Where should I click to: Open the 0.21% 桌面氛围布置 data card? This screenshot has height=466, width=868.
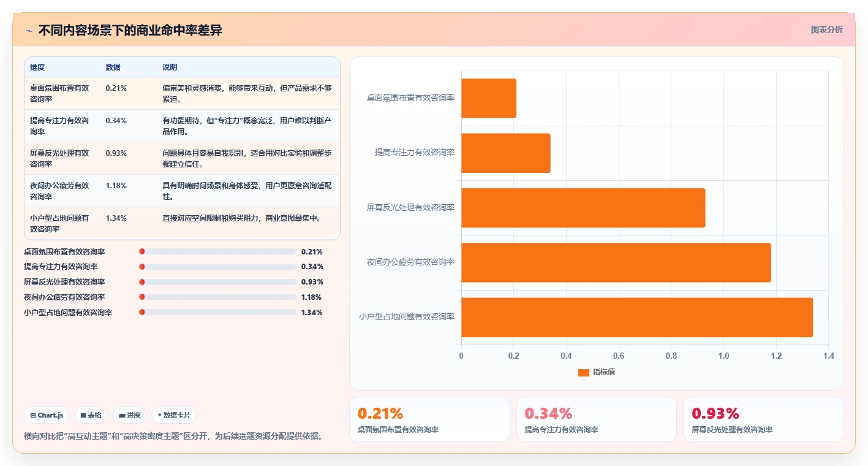click(429, 419)
